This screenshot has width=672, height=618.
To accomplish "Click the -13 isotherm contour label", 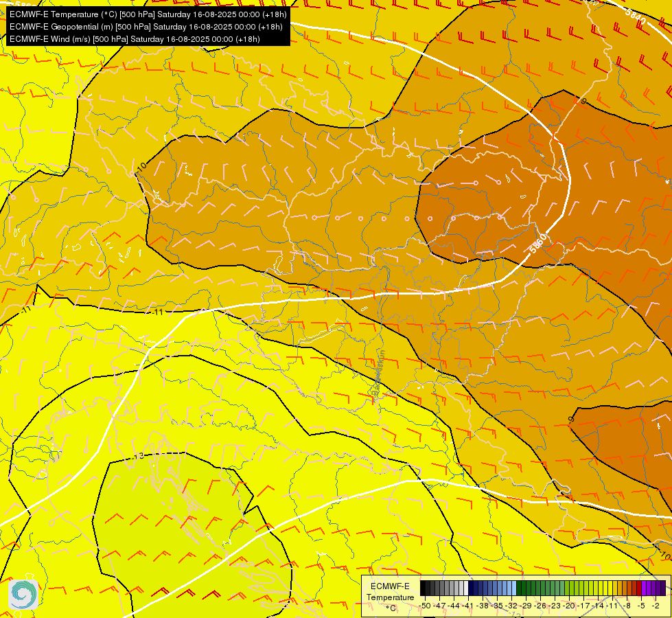I will click(x=138, y=457).
